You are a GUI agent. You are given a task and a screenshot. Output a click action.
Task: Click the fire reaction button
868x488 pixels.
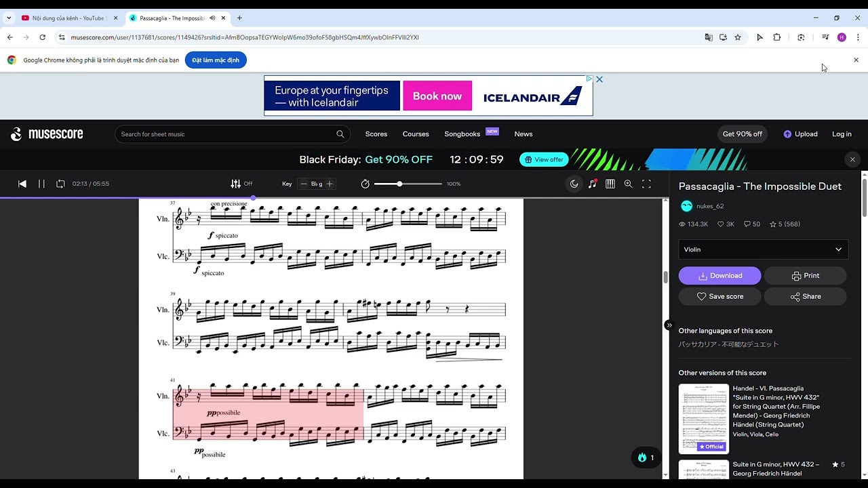pyautogui.click(x=646, y=457)
